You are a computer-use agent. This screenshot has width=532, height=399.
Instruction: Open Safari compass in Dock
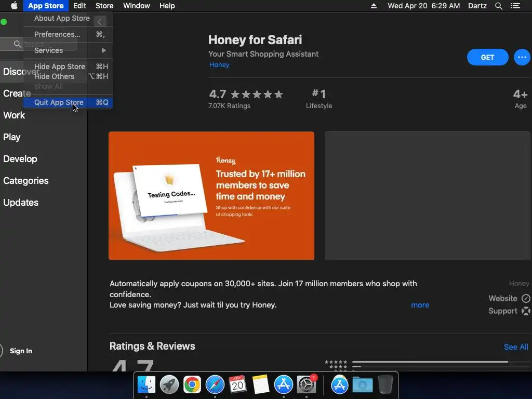(215, 385)
